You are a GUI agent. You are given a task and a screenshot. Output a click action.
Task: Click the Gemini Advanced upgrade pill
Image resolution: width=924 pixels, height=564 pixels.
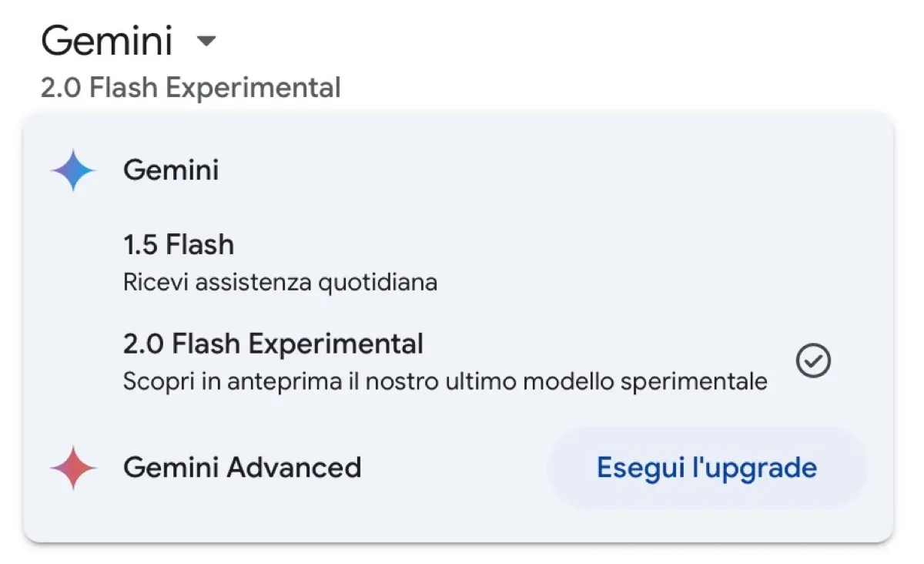705,467
